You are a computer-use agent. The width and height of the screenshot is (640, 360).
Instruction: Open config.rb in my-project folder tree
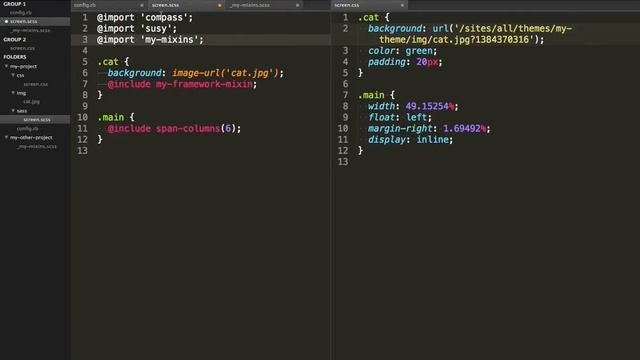(x=27, y=129)
